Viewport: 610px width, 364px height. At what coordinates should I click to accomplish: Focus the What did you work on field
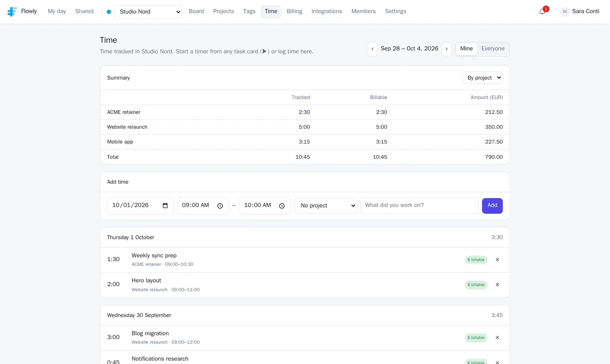[x=420, y=206]
